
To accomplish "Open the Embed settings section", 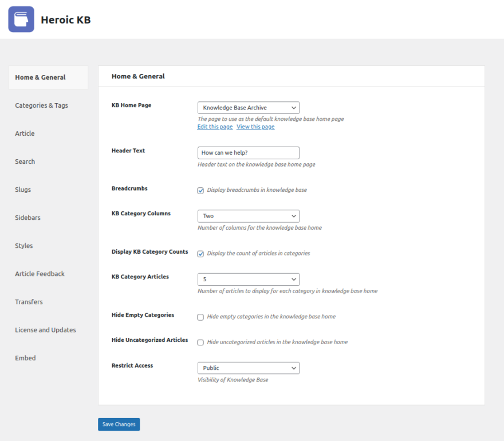I will pos(25,358).
